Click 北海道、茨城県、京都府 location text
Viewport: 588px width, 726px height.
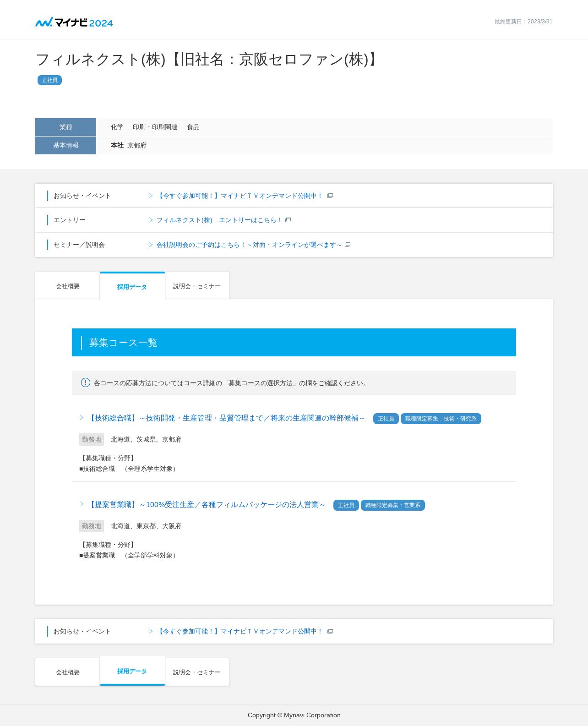(x=146, y=439)
